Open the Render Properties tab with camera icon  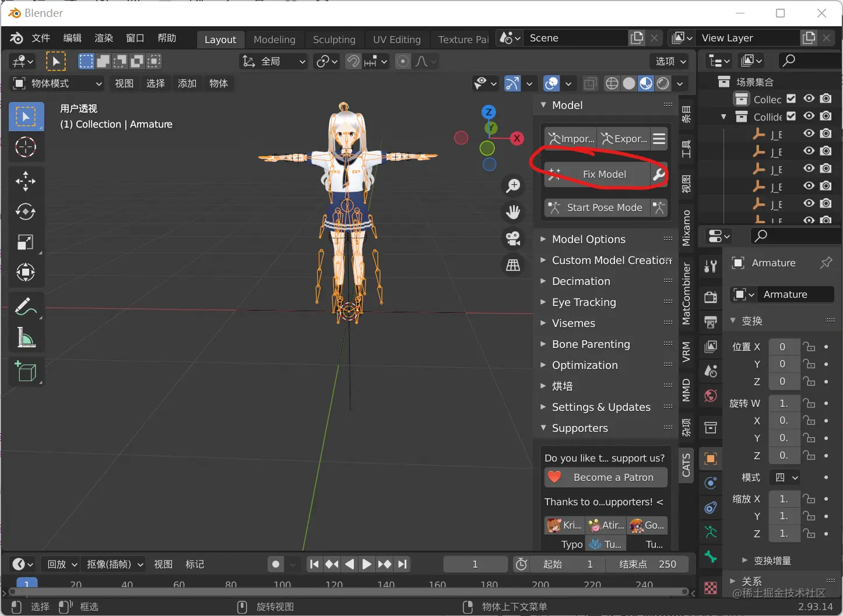tap(711, 297)
